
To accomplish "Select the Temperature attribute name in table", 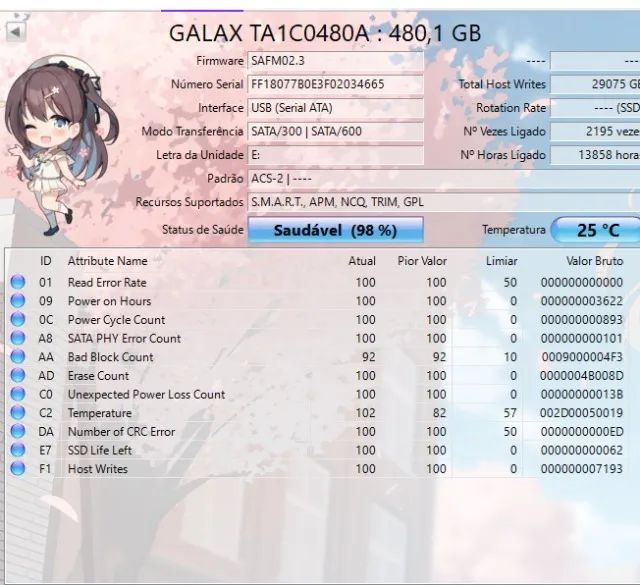I will 100,413.
